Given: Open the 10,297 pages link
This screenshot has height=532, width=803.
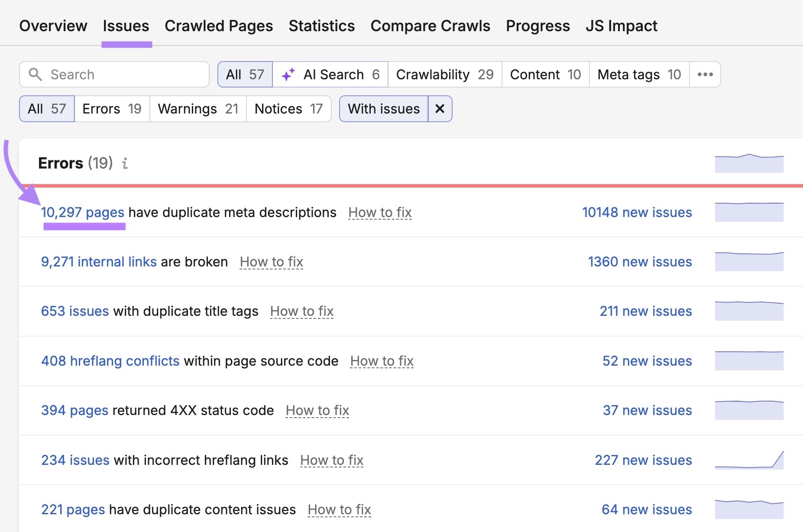Looking at the screenshot, I should click(x=83, y=212).
